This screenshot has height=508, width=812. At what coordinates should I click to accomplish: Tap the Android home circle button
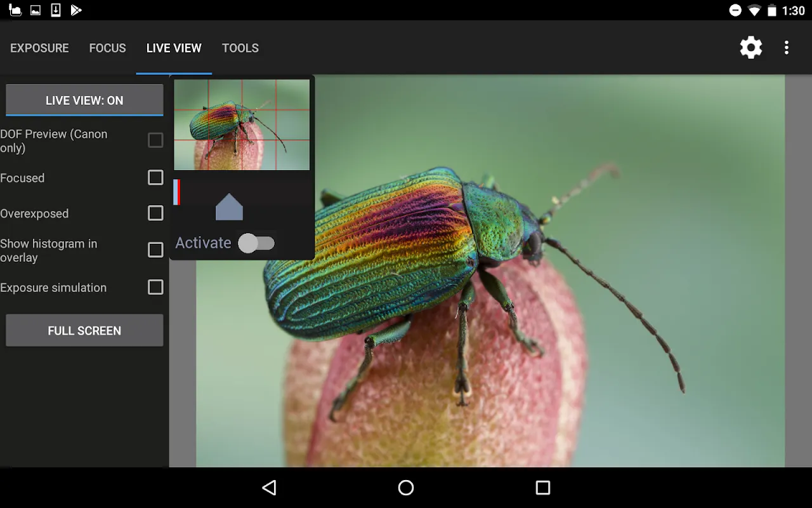click(406, 488)
